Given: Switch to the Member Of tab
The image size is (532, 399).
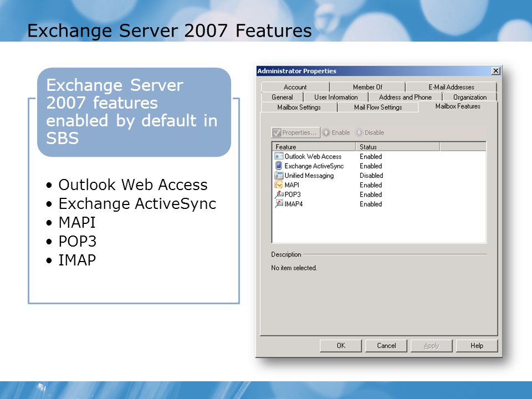Looking at the screenshot, I should point(367,87).
